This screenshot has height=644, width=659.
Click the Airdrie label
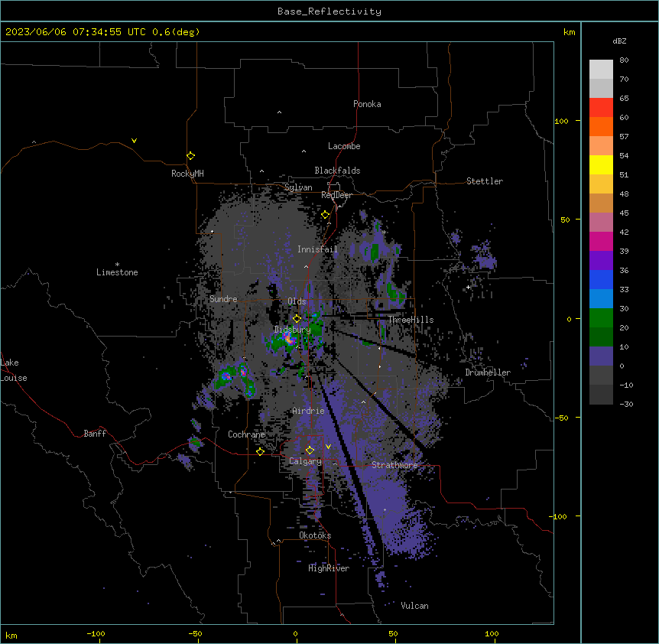[308, 411]
